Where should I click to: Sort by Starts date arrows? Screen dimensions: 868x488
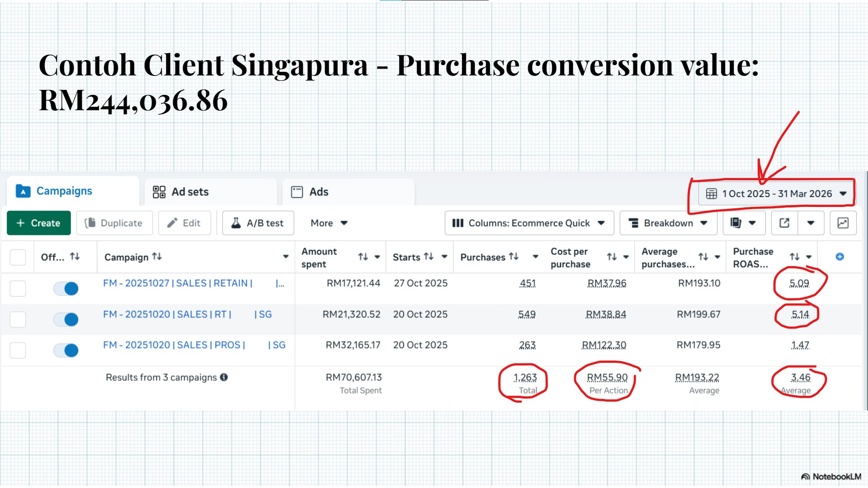[x=429, y=257]
